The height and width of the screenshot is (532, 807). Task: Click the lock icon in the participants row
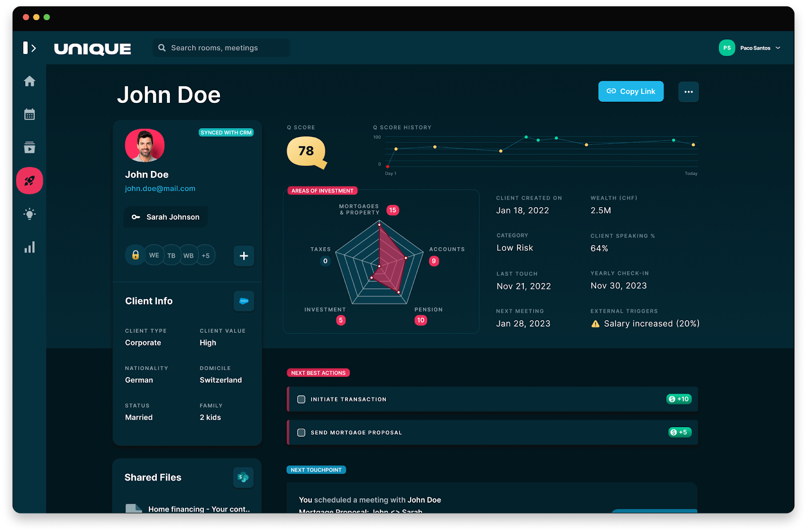pyautogui.click(x=135, y=255)
